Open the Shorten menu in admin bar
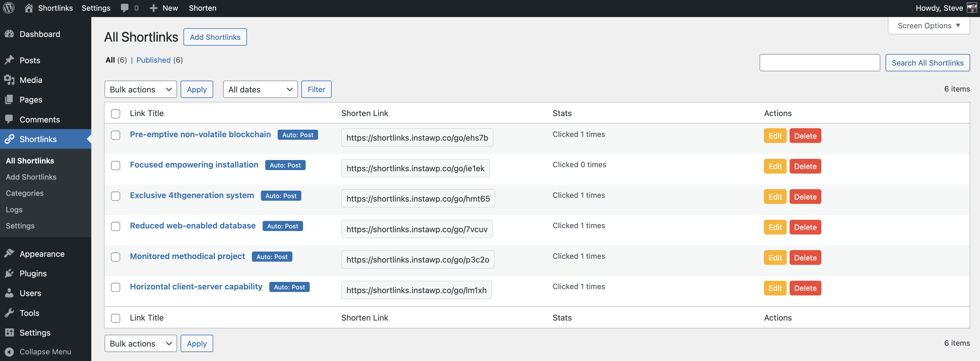 [x=203, y=8]
